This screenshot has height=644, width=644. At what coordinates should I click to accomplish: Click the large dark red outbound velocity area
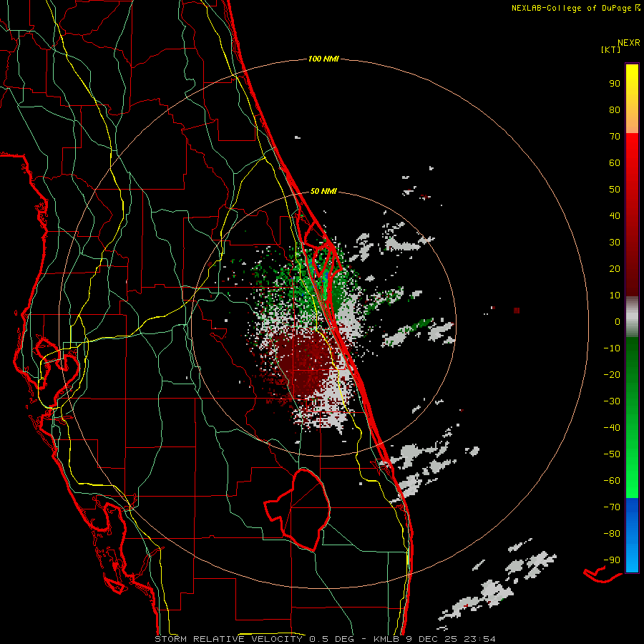(x=306, y=361)
